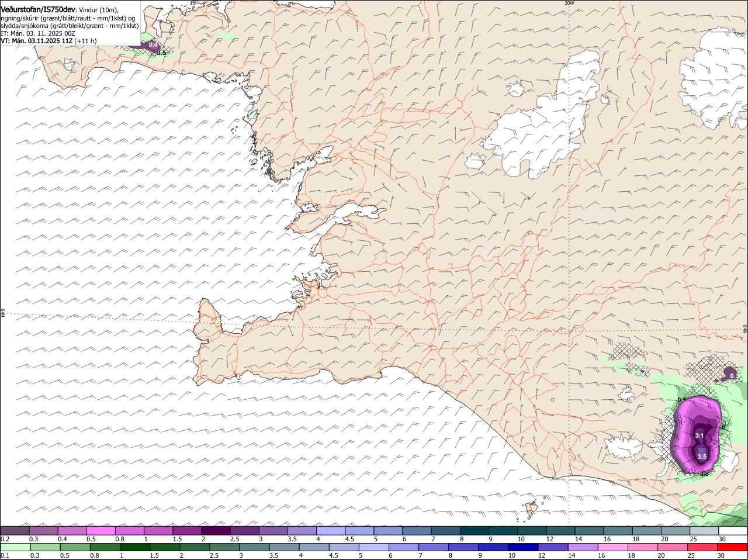The width and height of the screenshot is (748, 560).
Task: Click the '3.1' precipitation value on the map
Action: tap(699, 435)
